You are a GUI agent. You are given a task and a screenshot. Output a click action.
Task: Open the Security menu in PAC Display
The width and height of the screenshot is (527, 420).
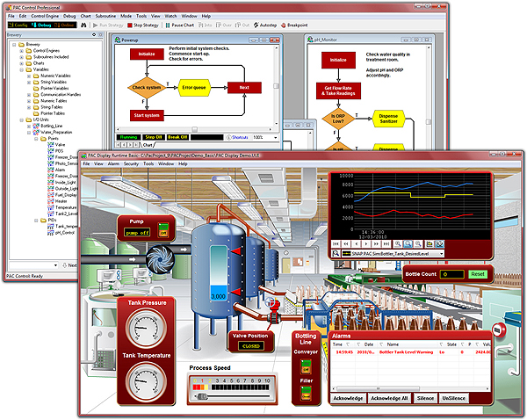(x=131, y=163)
